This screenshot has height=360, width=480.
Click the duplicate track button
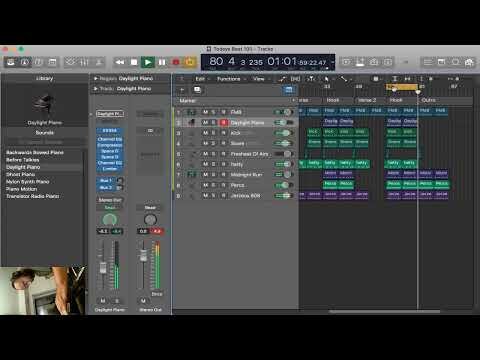tap(197, 90)
